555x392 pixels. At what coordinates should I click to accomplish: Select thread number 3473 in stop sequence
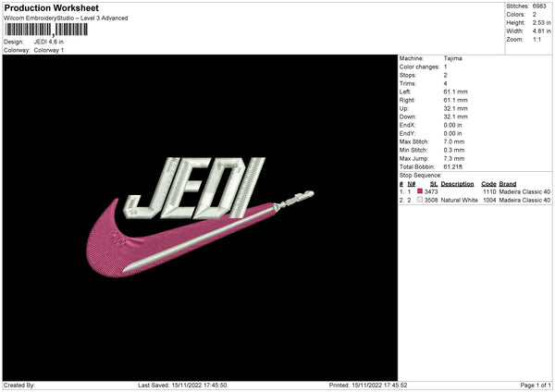pos(431,191)
